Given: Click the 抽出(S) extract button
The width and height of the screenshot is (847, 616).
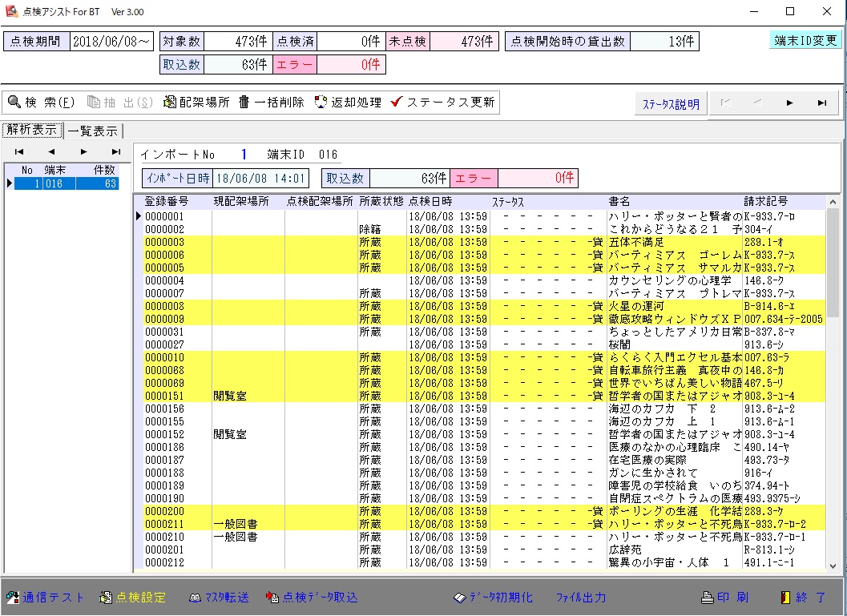Looking at the screenshot, I should 120,102.
